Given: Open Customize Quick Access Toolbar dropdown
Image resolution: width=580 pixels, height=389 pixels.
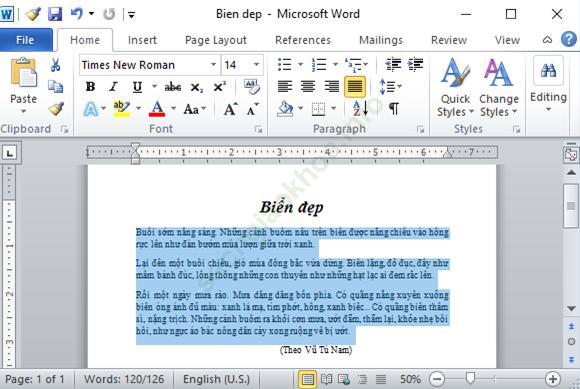Looking at the screenshot, I should coord(131,15).
